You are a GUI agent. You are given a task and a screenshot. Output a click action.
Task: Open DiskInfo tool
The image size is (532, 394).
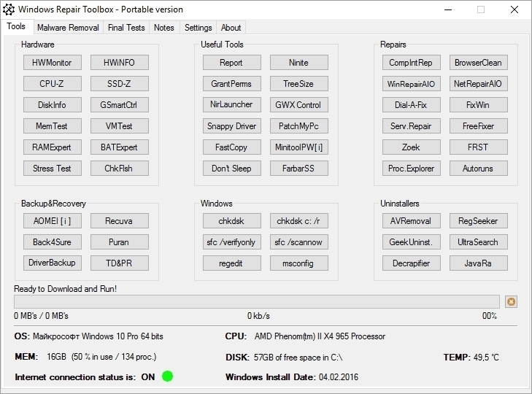[x=53, y=105]
